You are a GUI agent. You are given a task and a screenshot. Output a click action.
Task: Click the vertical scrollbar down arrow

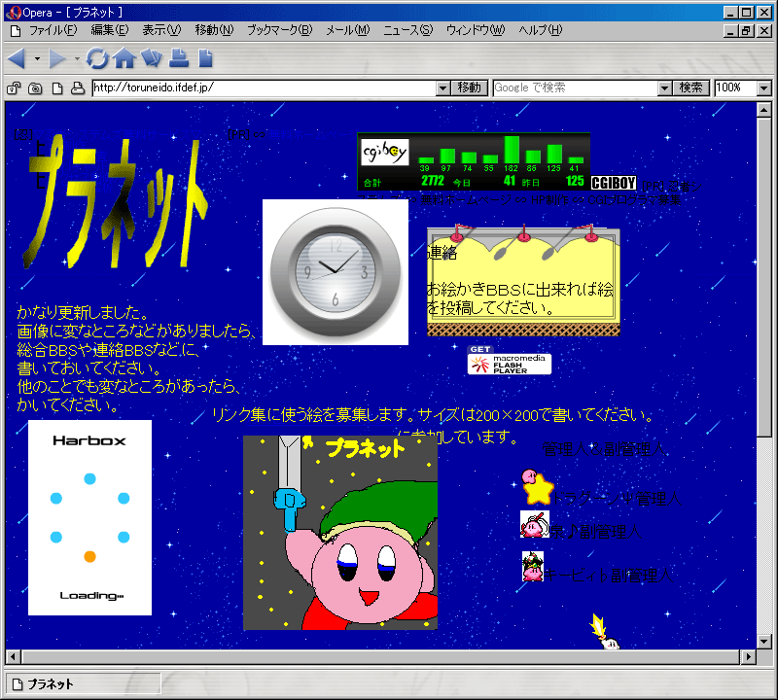pos(763,642)
